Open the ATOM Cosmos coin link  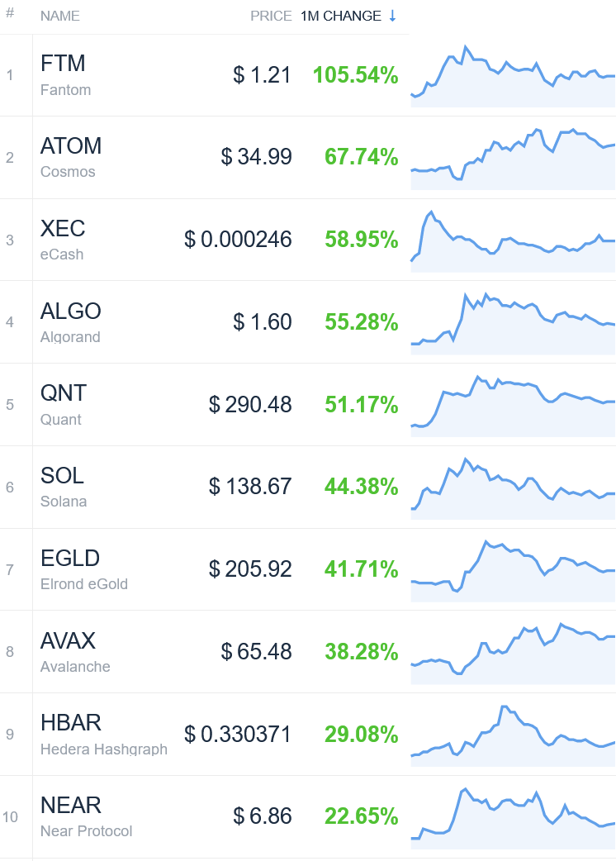[71, 158]
